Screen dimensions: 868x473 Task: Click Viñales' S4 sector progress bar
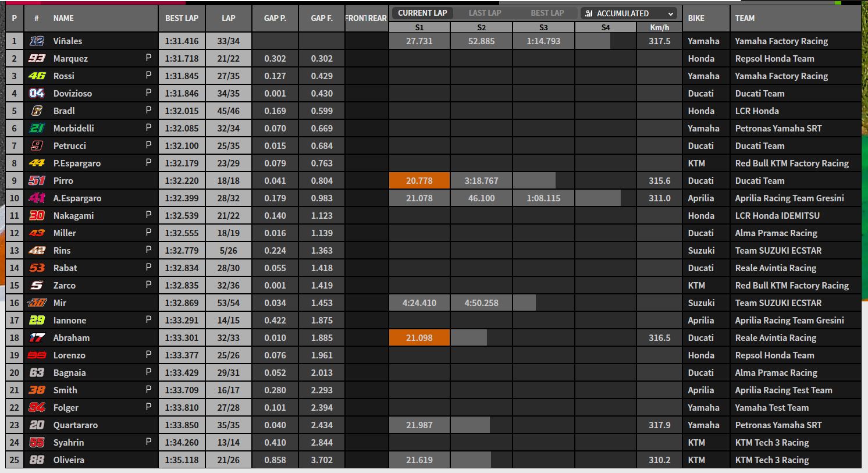pos(593,41)
